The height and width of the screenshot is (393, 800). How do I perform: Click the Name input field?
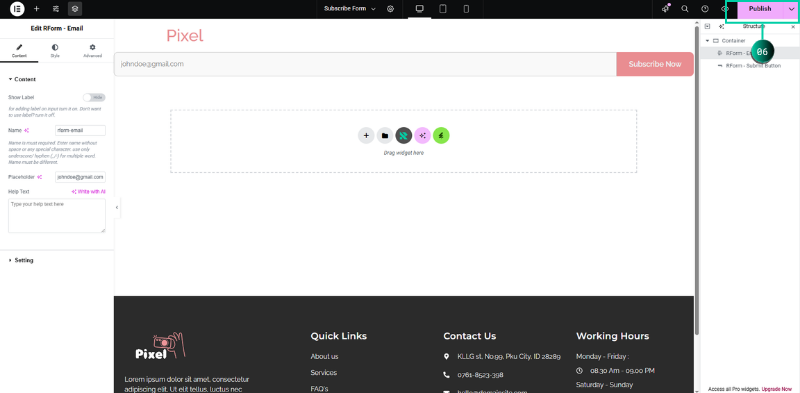coord(80,130)
